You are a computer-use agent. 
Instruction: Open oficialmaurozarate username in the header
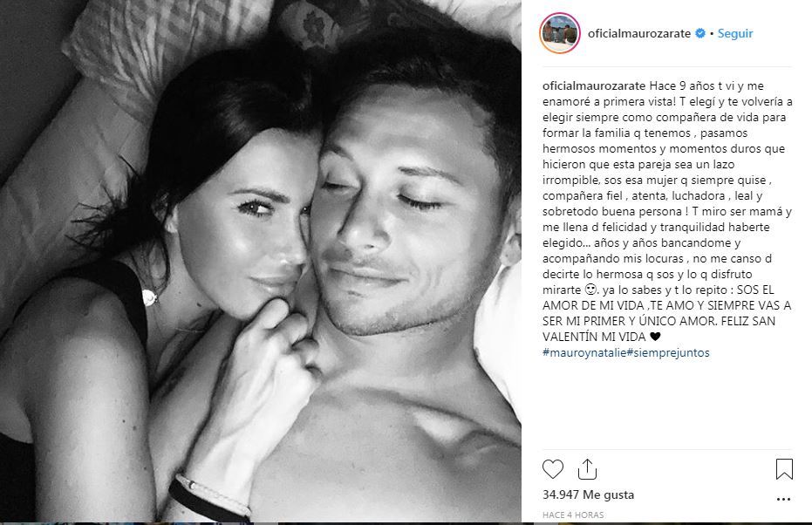(639, 33)
